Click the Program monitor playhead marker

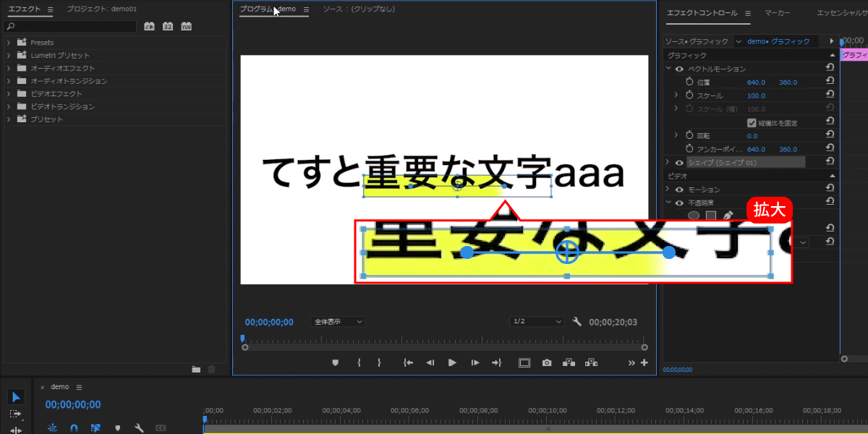pos(242,338)
